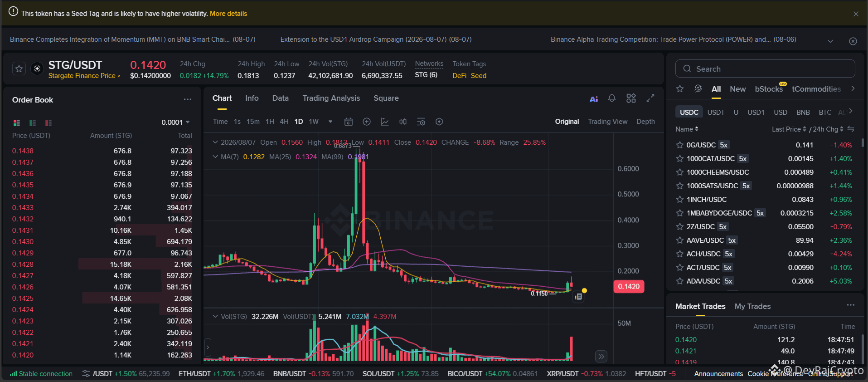Show only sell orders in order book
The width and height of the screenshot is (868, 382).
pyautogui.click(x=48, y=122)
